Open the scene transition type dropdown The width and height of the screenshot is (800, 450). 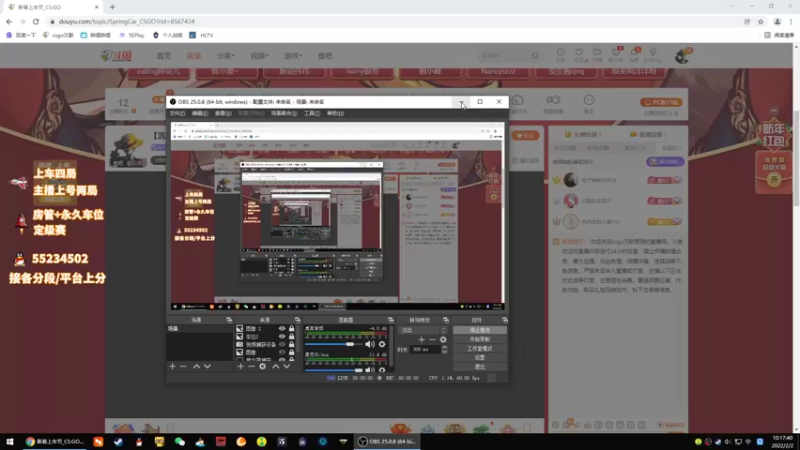click(x=423, y=330)
